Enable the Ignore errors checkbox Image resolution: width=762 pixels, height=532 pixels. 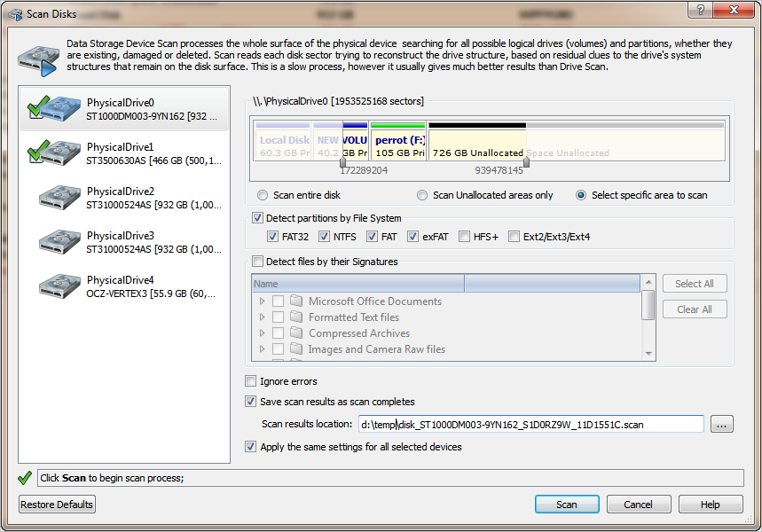point(250,381)
